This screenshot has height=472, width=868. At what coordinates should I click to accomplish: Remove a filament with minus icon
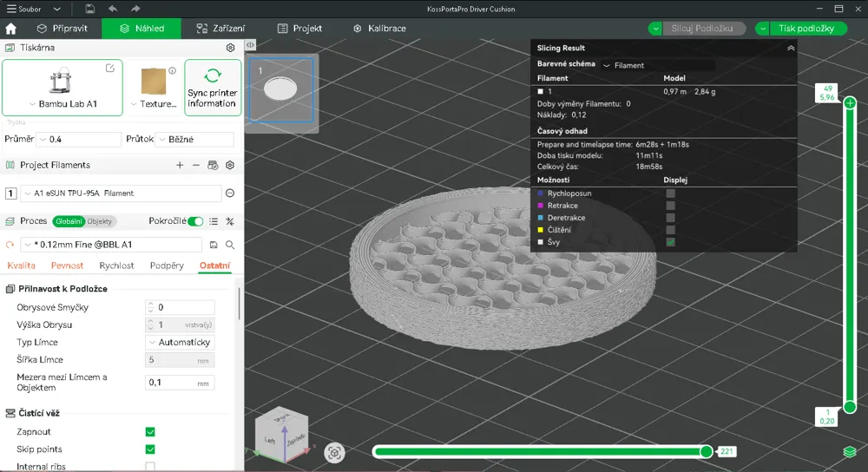pos(196,166)
